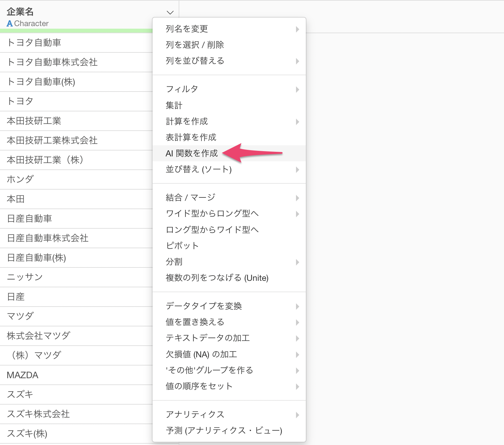This screenshot has width=504, height=445.
Task: Click the Character data type icon
Action: [x=10, y=24]
